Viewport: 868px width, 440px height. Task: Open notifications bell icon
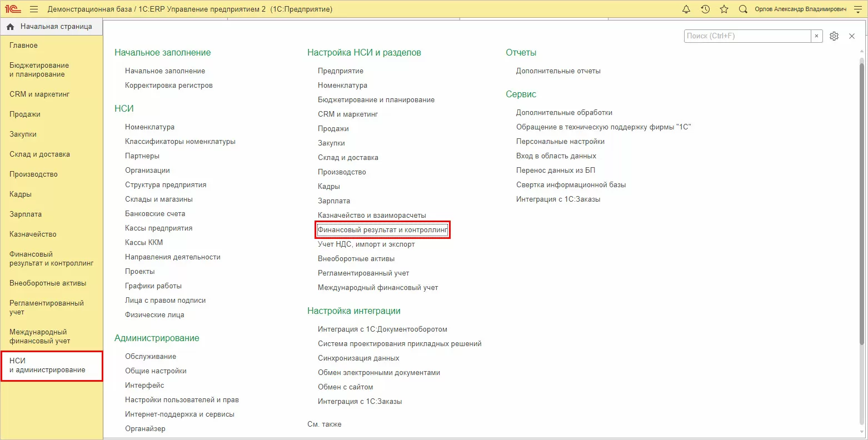pyautogui.click(x=686, y=9)
